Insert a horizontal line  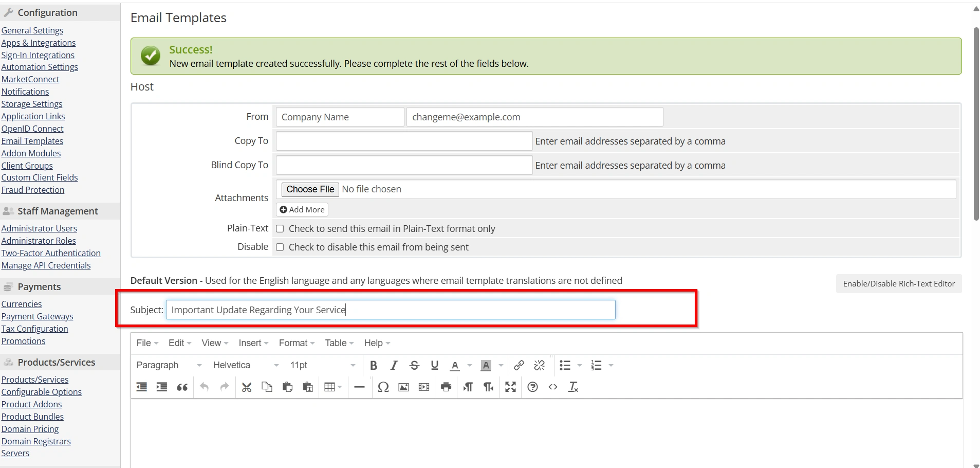[360, 387]
